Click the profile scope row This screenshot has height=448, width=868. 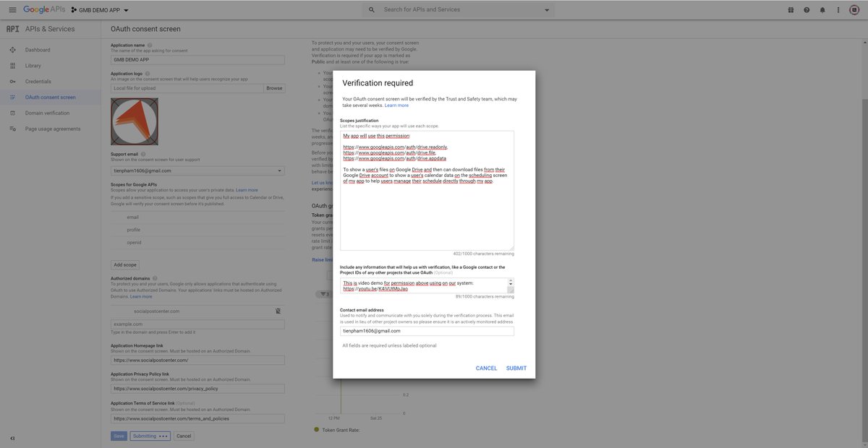(197, 230)
